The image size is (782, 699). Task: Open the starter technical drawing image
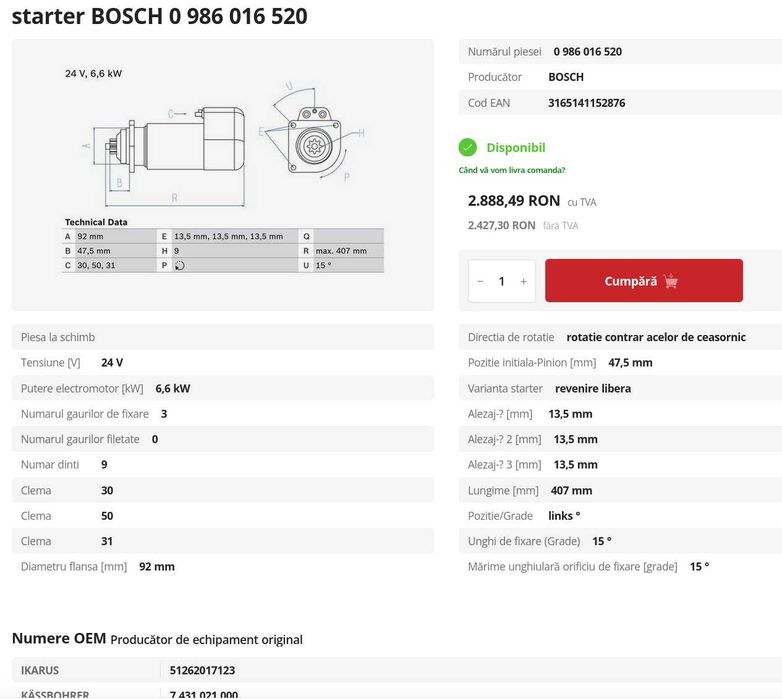222,175
